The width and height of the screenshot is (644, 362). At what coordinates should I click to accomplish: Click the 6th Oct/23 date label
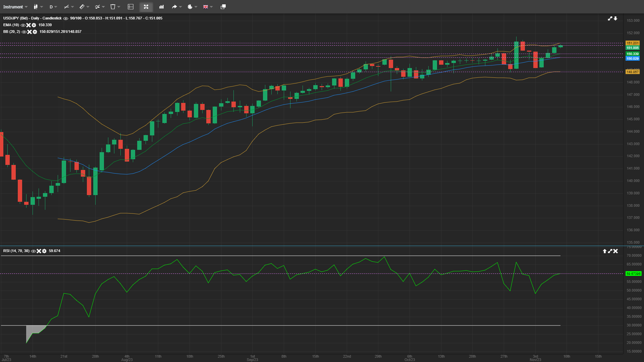[x=410, y=358]
